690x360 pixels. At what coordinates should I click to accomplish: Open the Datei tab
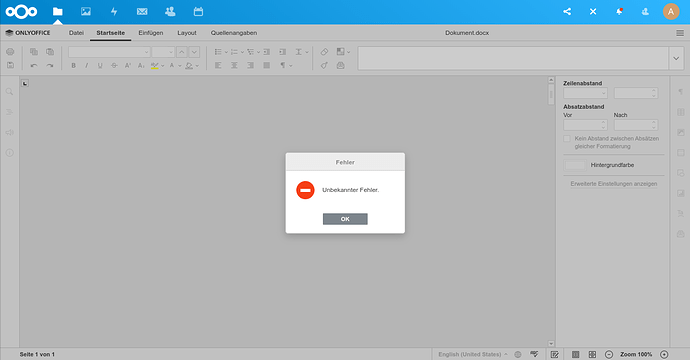point(76,33)
